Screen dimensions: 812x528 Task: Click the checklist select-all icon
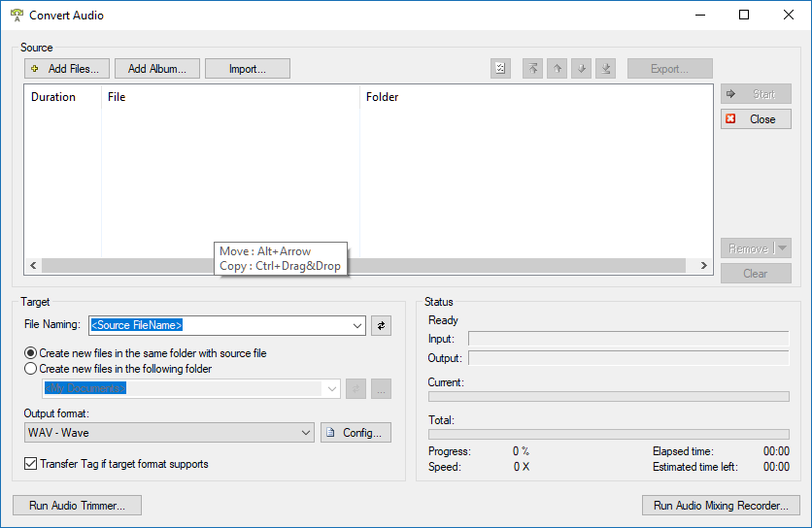(x=500, y=69)
